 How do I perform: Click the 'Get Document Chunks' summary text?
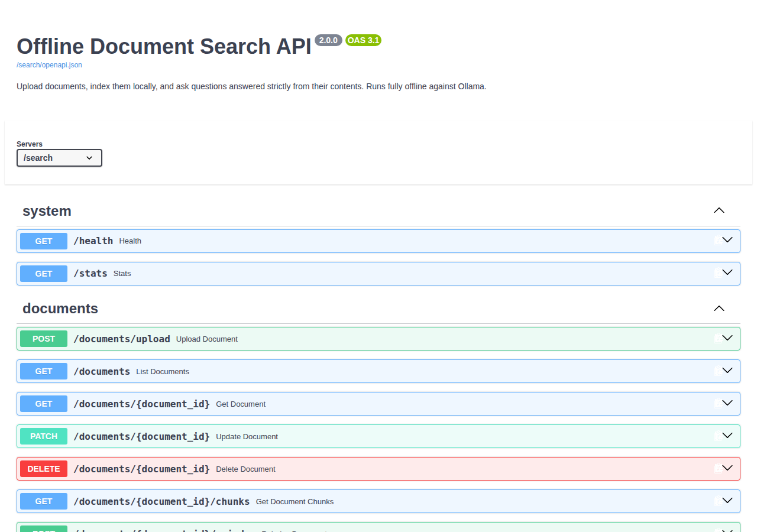[295, 502]
